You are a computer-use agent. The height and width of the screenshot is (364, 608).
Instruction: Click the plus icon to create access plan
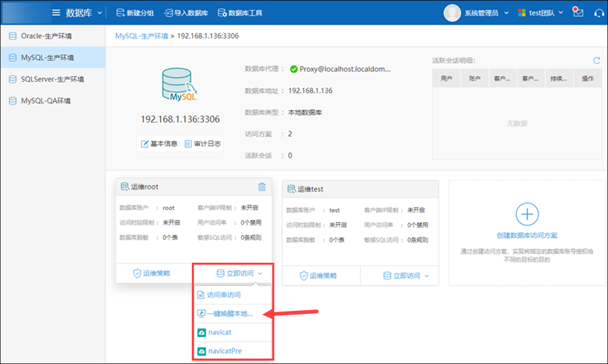point(527,214)
